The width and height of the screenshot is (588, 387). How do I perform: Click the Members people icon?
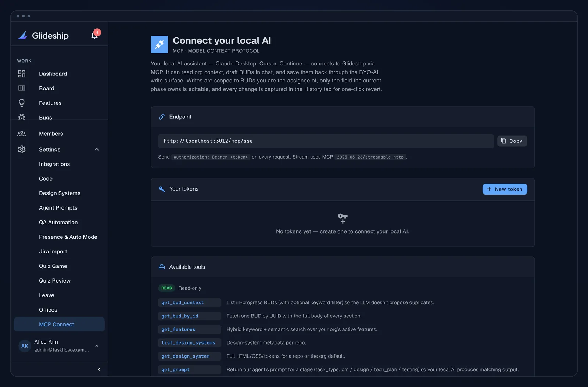pyautogui.click(x=22, y=134)
